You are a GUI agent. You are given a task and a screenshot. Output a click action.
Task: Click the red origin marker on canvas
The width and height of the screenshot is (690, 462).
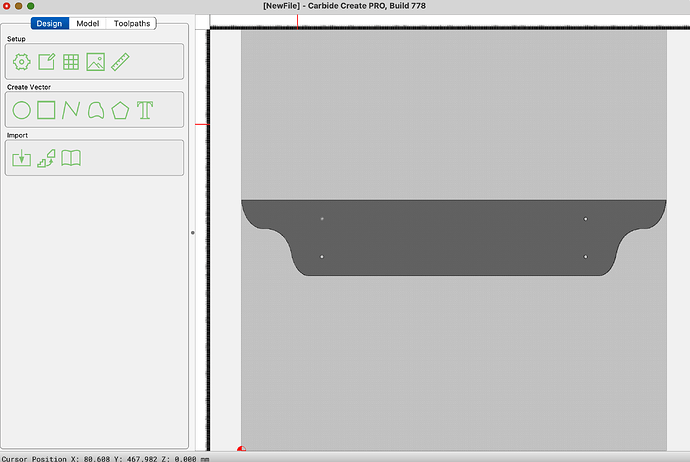[x=241, y=448]
